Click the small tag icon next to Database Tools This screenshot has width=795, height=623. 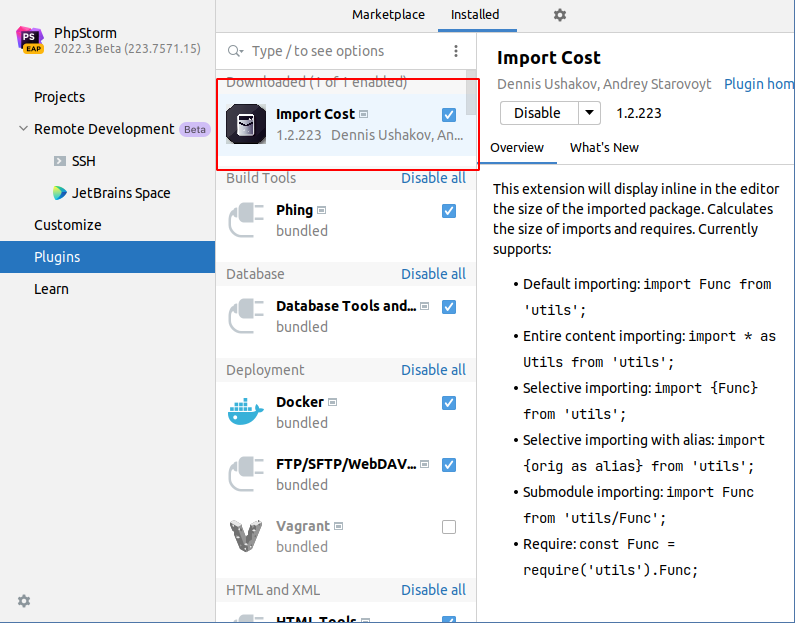coord(425,306)
